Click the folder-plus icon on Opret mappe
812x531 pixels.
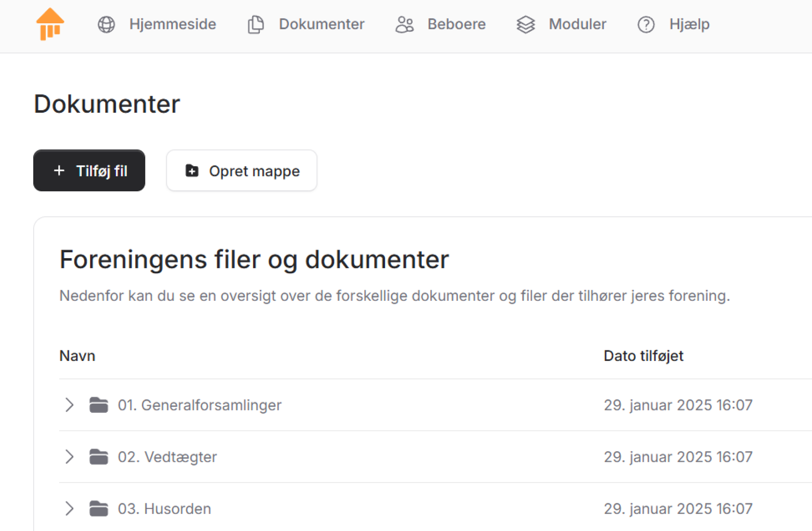click(x=192, y=170)
